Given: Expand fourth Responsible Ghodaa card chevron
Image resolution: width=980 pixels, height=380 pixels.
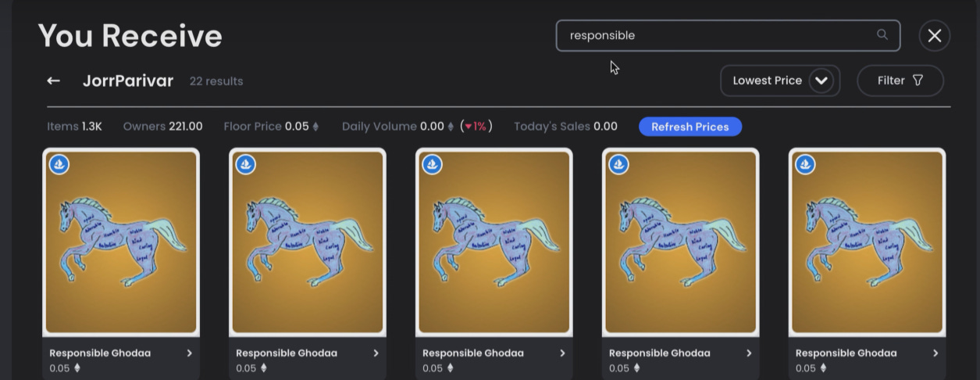Looking at the screenshot, I should pos(749,353).
